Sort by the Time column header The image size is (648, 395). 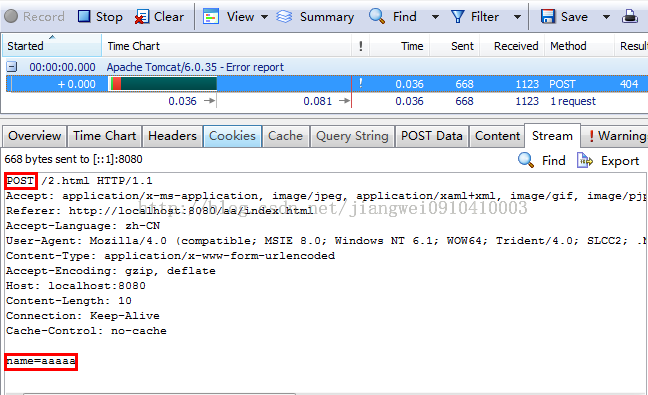point(399,45)
